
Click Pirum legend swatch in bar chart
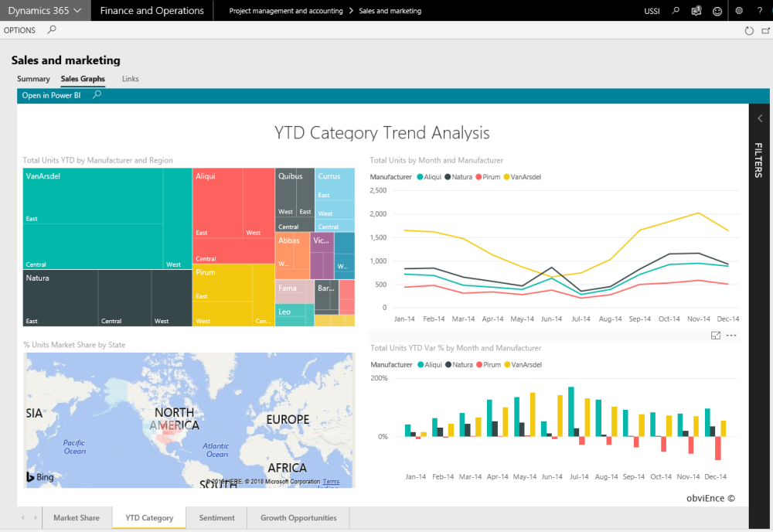[479, 365]
